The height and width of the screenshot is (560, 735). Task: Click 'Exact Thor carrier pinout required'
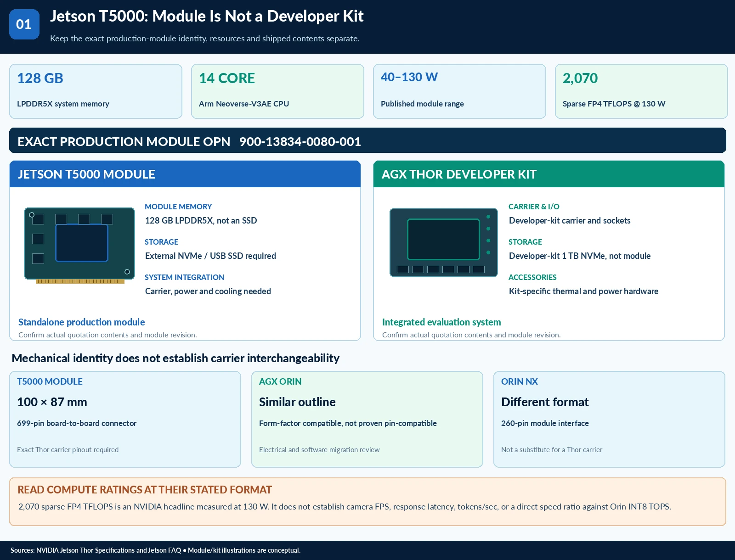68,449
